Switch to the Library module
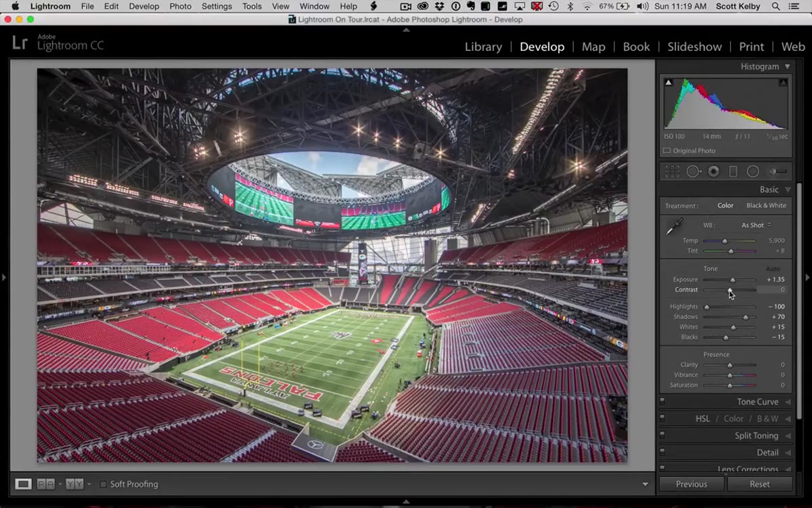Viewport: 812px width, 508px height. pos(483,47)
